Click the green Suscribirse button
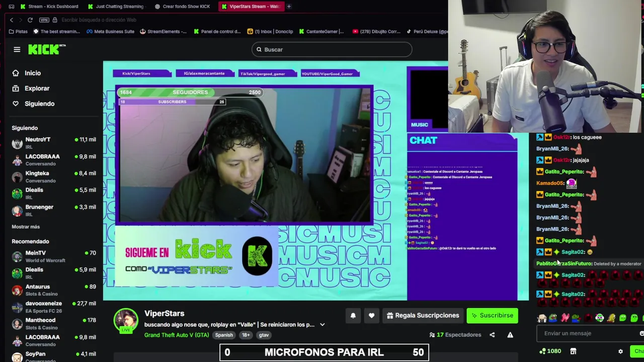Image resolution: width=644 pixels, height=362 pixels. 492,315
